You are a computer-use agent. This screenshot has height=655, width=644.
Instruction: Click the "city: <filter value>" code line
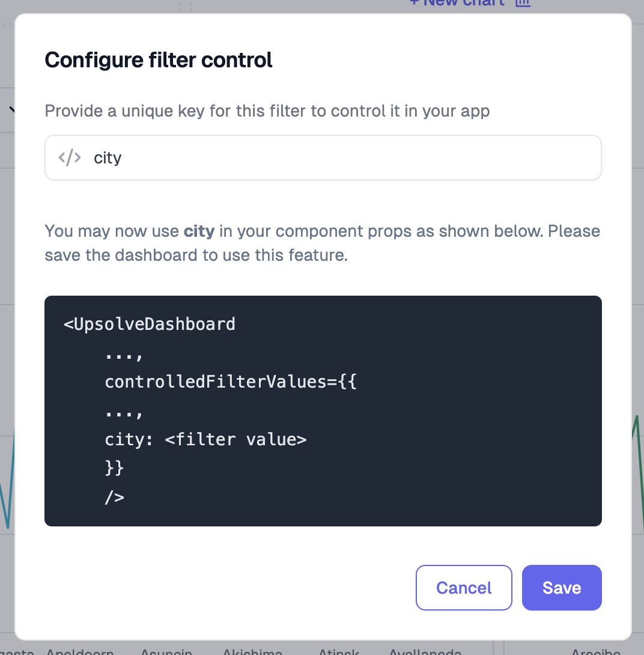click(205, 439)
